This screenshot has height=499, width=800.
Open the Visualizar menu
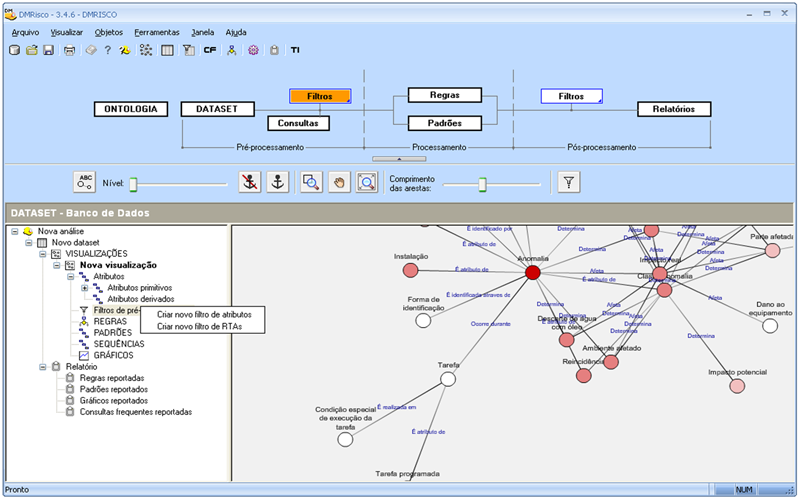(x=66, y=32)
